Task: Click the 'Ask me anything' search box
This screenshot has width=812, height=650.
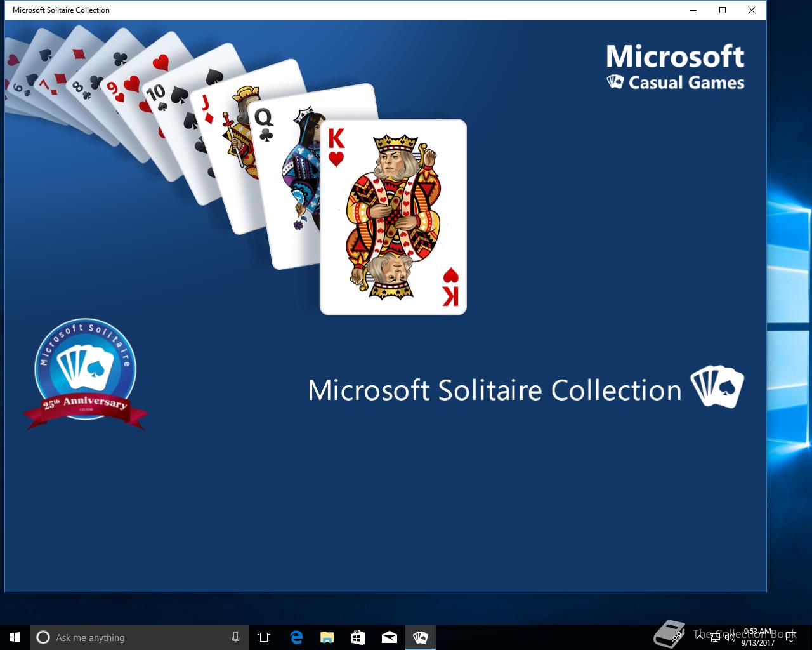Action: [x=140, y=637]
